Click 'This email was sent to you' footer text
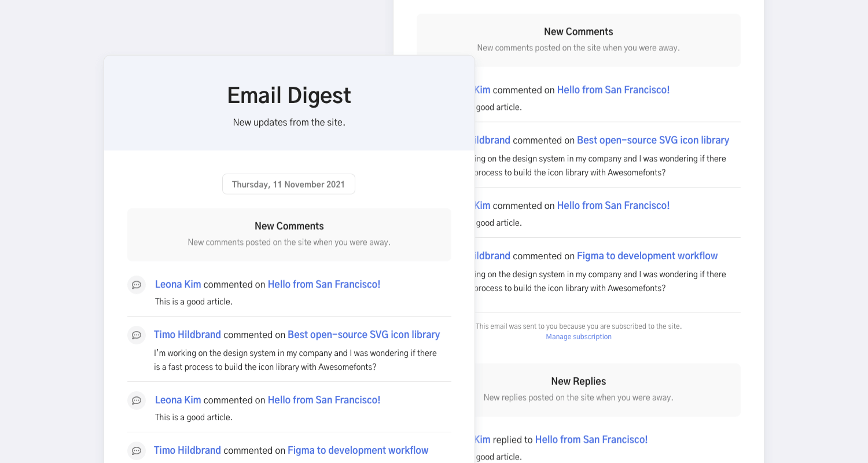This screenshot has height=463, width=868. pos(579,326)
